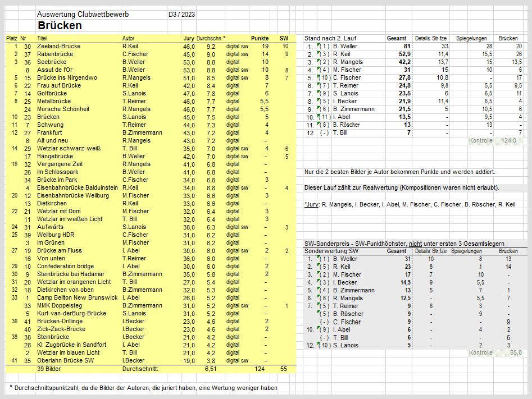Select 'Wetzlar mit Dom' cell
Screen dimensions: 532x399
click(59, 211)
